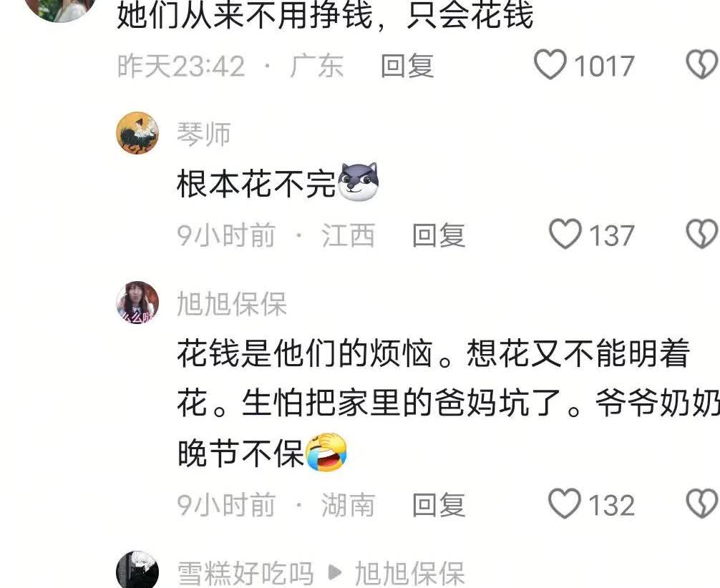720x588 pixels.
Task: Open 旭旭保保's profile avatar
Action: 137,303
